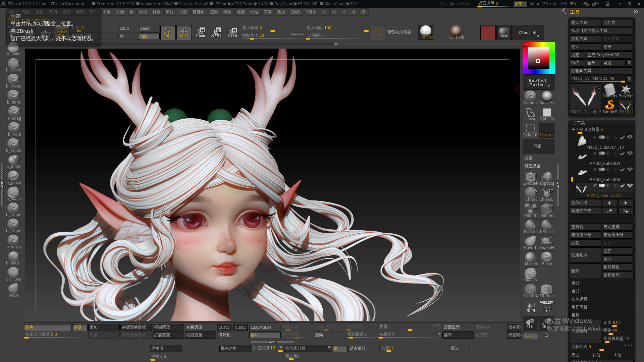This screenshot has height=362, width=644.
Task: Choose the Scale axis (缩放轴) tool
Action: (x=216, y=32)
